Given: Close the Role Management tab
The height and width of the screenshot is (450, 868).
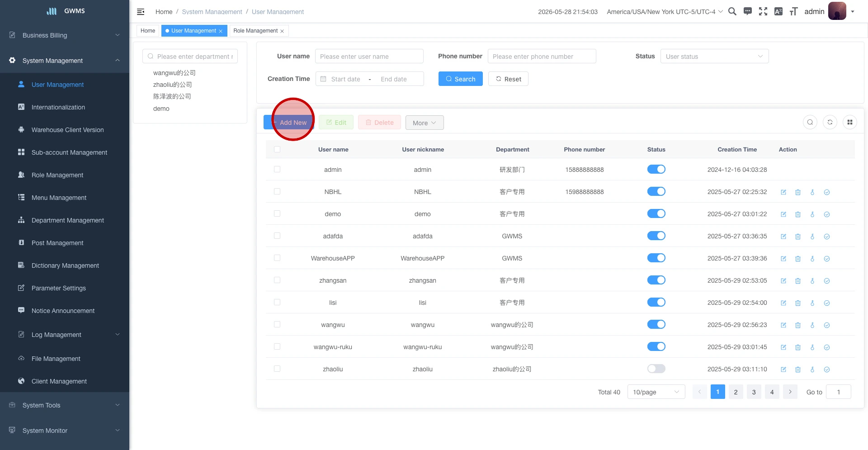Looking at the screenshot, I should 282,31.
